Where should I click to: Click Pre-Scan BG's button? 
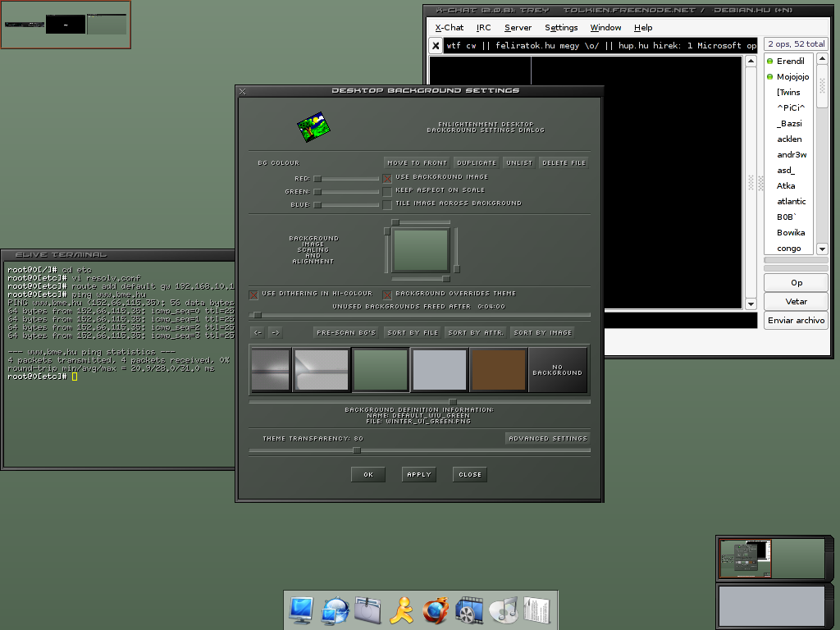point(346,333)
